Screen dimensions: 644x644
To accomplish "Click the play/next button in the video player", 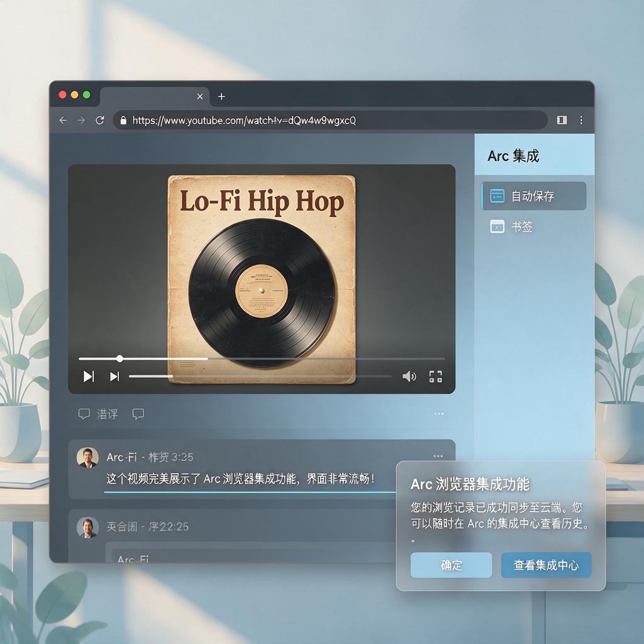I will tap(89, 376).
